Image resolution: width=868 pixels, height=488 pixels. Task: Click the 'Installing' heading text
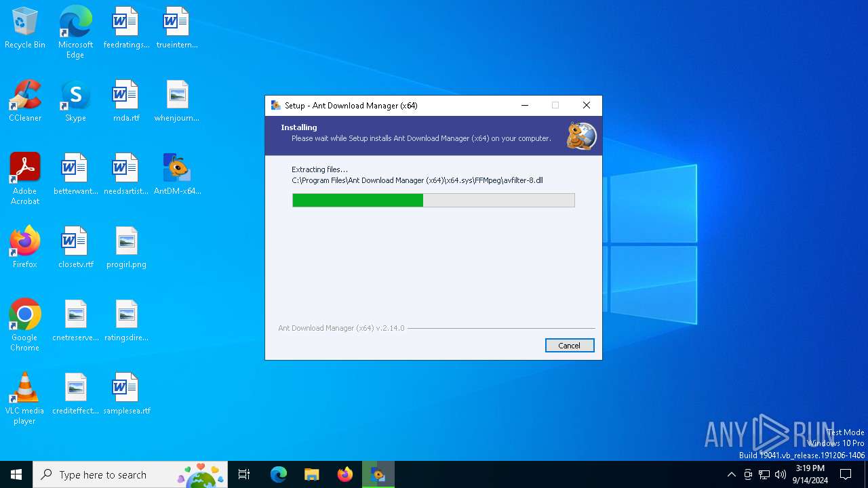(299, 127)
